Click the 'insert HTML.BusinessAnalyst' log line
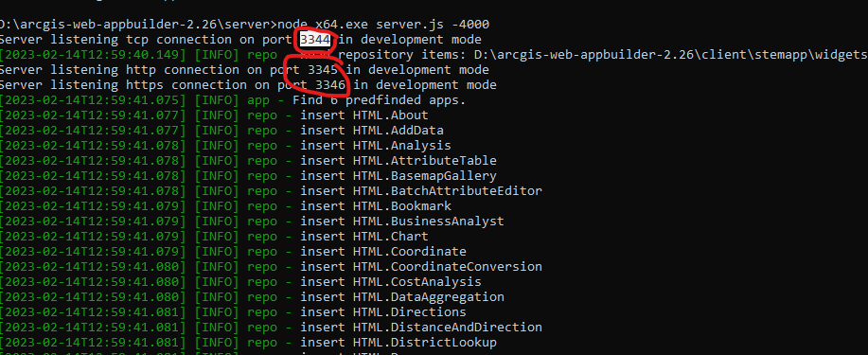This screenshot has height=355, width=868. coord(402,221)
